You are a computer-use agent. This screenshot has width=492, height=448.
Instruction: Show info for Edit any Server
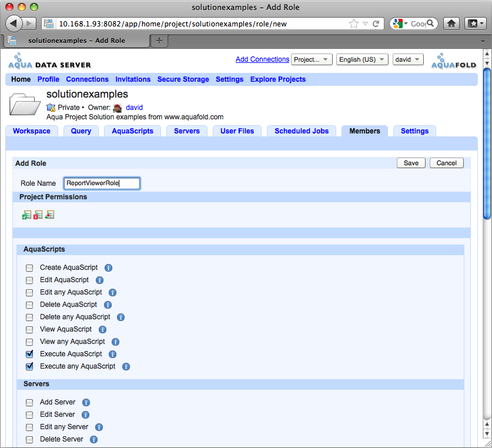coord(99,427)
